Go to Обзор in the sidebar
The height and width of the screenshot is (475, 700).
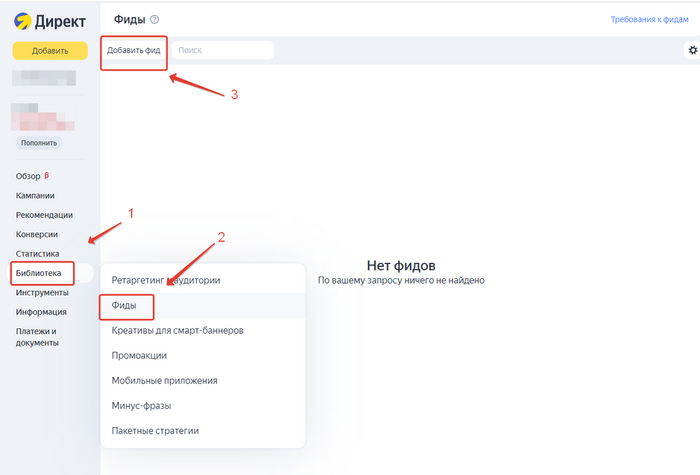tap(29, 176)
